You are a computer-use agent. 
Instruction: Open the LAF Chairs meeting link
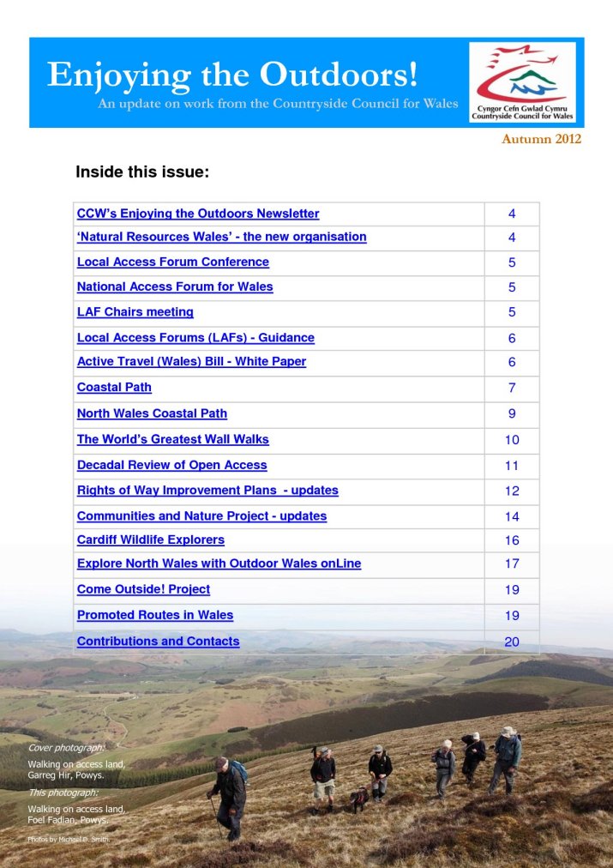135,312
